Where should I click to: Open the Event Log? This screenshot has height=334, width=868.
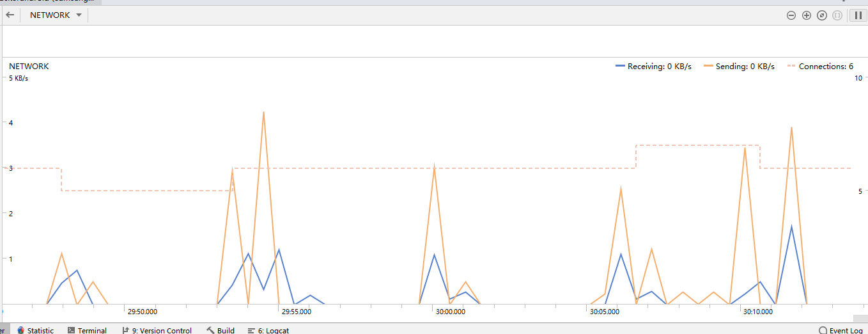point(841,330)
